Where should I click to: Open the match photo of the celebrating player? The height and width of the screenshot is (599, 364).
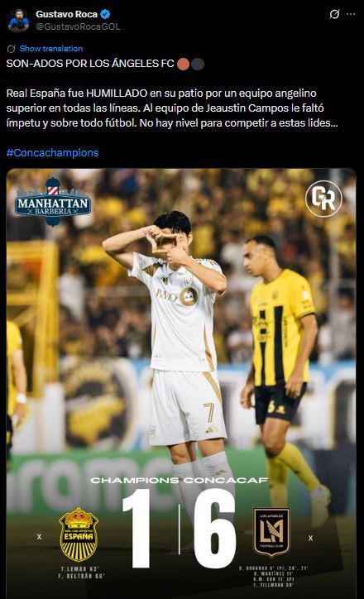click(x=181, y=384)
